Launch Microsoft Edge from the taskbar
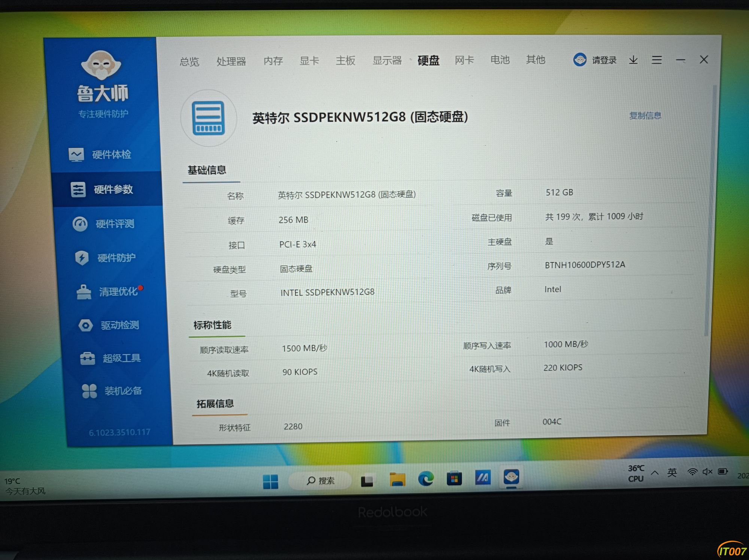749x560 pixels. coord(426,478)
